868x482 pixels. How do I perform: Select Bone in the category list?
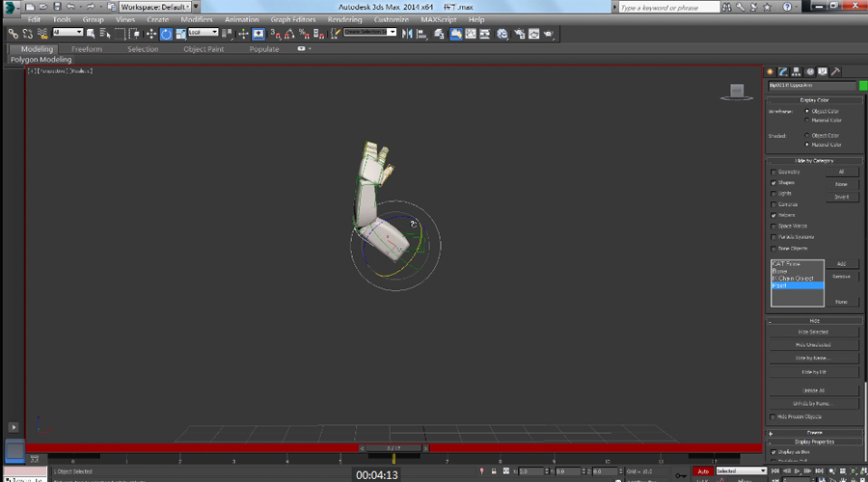pyautogui.click(x=779, y=271)
